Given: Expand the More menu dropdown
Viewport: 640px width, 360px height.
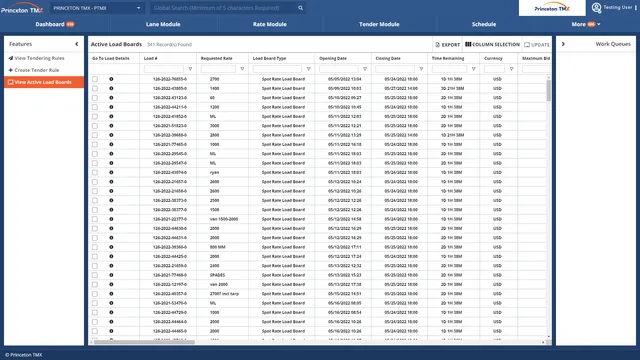Looking at the screenshot, I should (586, 24).
